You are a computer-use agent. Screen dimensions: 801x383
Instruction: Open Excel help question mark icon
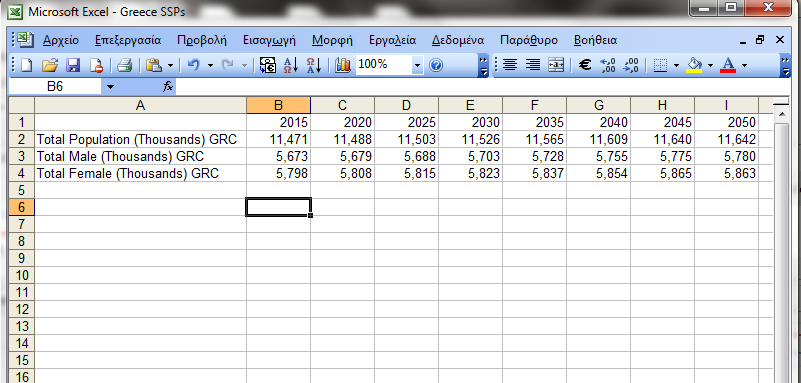435,65
